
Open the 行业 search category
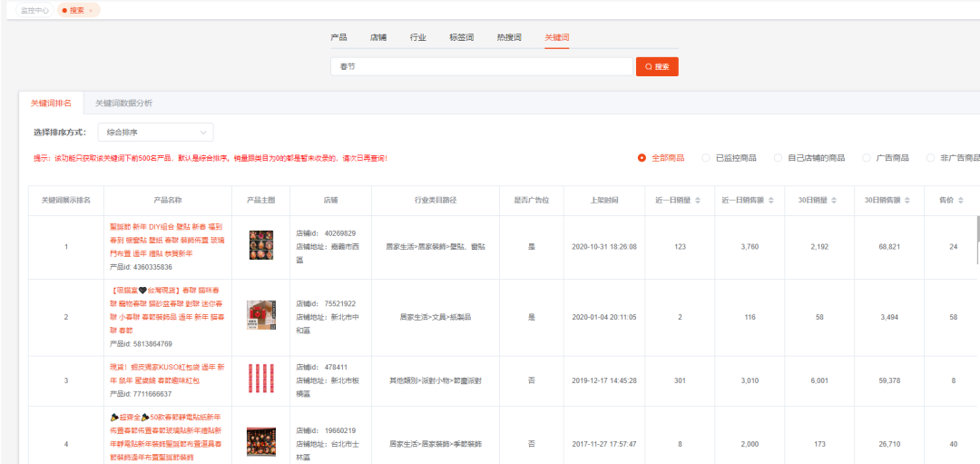pos(418,37)
